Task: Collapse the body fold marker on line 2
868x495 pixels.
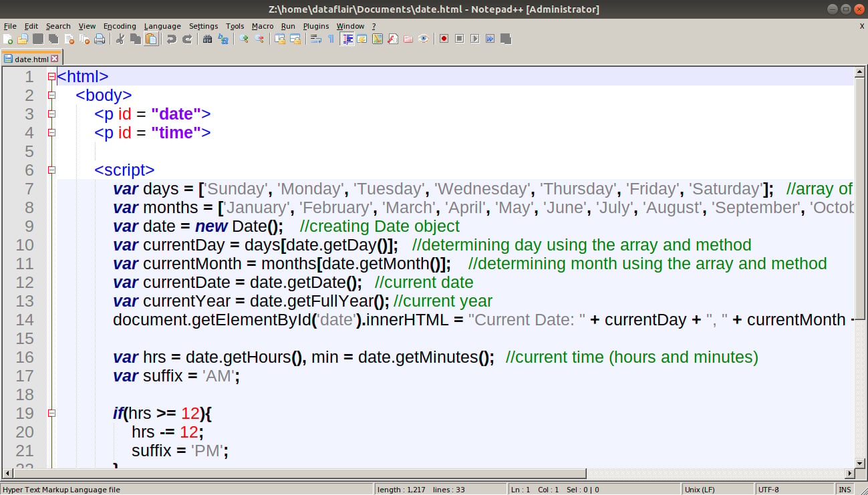Action: [51, 96]
